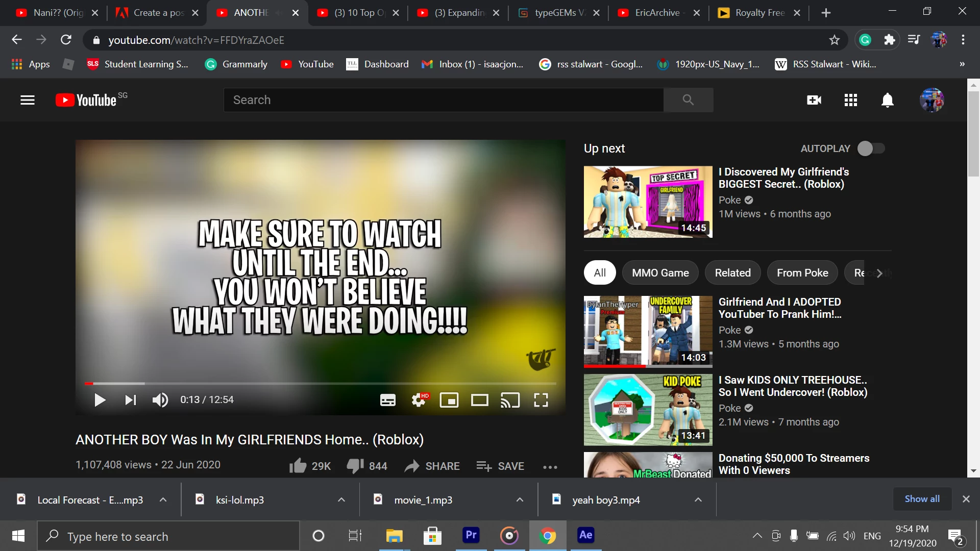Click the video progress bar
980x551 pixels.
pos(321,383)
